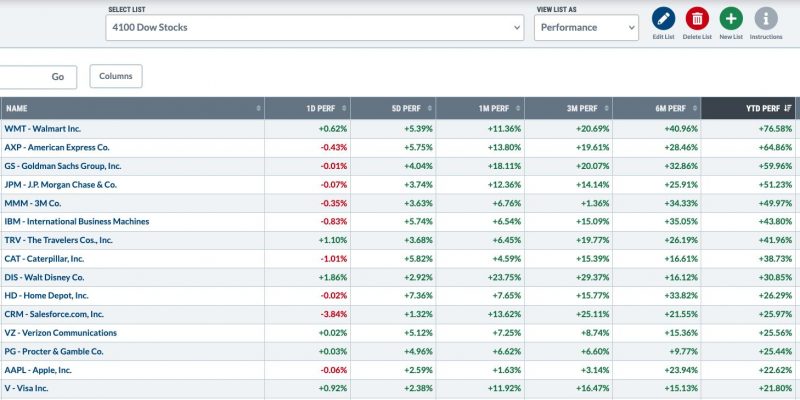
Task: Open the Instructions info icon
Action: point(766,19)
